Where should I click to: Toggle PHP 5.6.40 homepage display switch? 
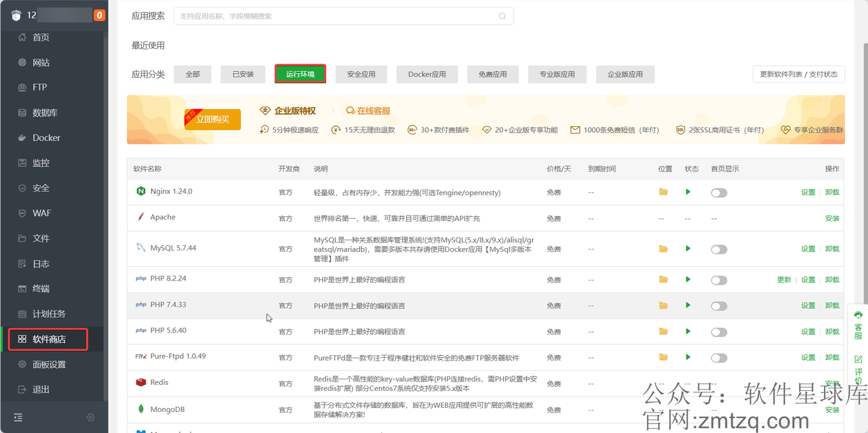pos(719,332)
